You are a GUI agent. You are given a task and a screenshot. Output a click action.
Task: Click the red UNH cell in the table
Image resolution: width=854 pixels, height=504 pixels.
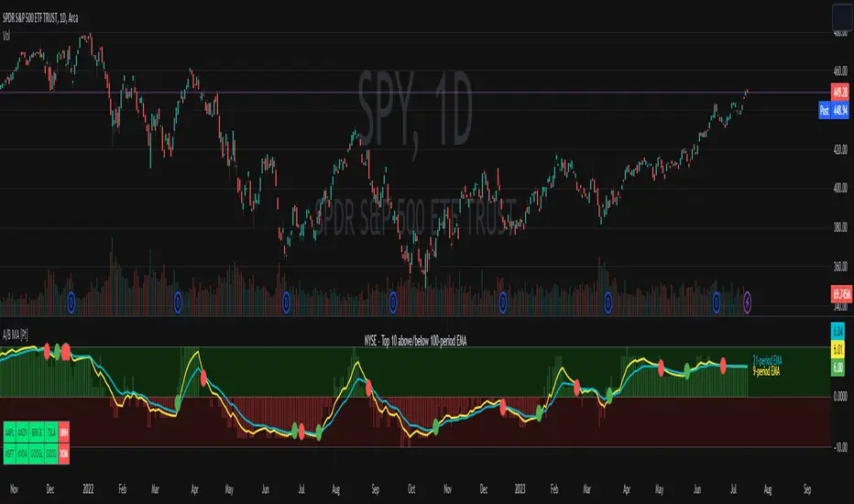[x=64, y=433]
